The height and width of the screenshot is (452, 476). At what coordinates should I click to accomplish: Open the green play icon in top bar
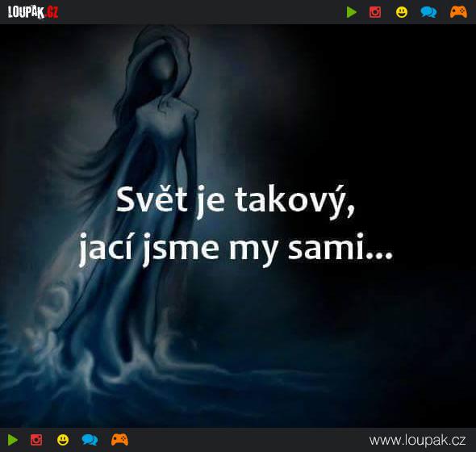[x=352, y=12]
